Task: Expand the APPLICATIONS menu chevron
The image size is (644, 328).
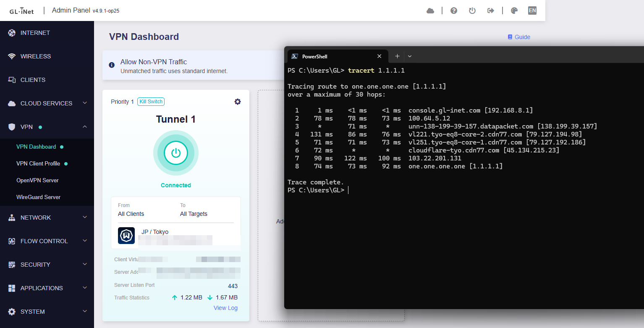Action: [x=85, y=288]
